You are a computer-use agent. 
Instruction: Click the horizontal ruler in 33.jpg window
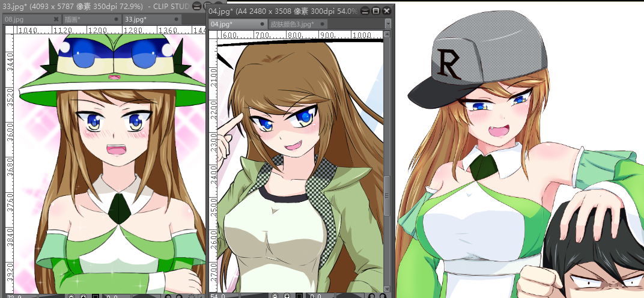[x=109, y=30]
